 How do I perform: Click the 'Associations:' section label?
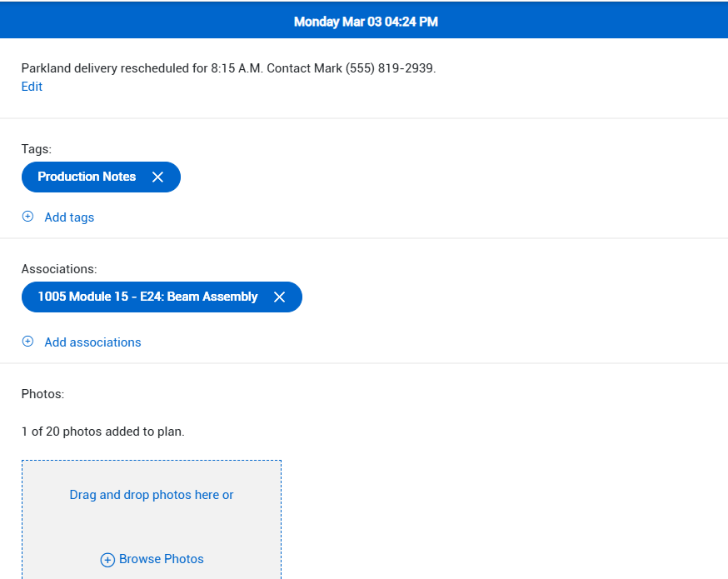59,269
